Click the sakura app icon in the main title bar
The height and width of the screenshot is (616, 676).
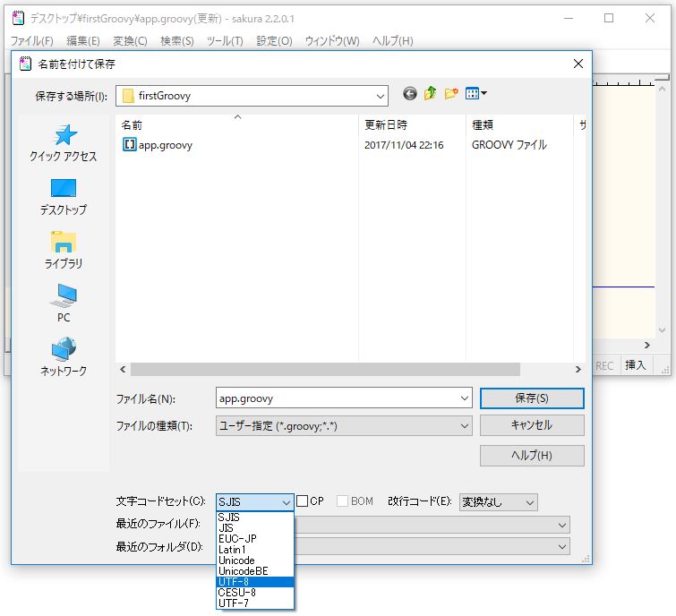click(x=19, y=18)
